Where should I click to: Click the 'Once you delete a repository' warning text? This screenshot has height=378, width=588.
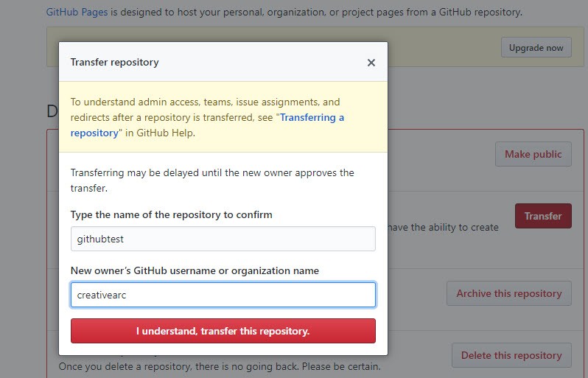(220, 366)
